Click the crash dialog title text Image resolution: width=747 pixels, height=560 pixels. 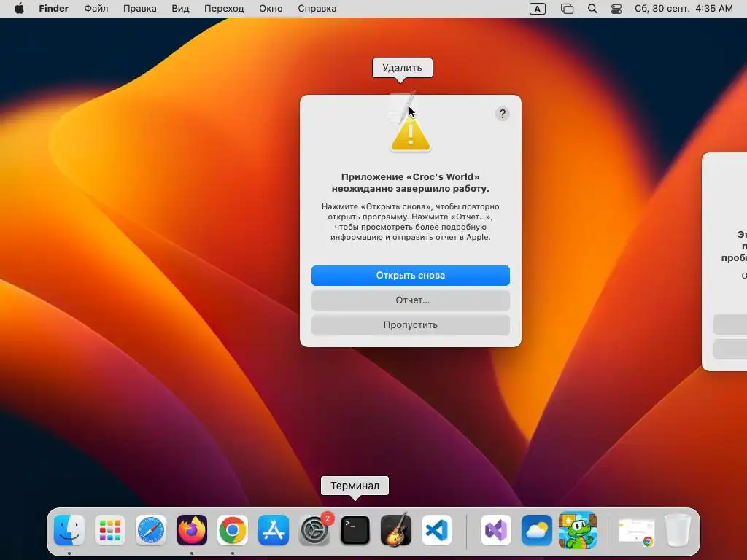click(x=410, y=182)
